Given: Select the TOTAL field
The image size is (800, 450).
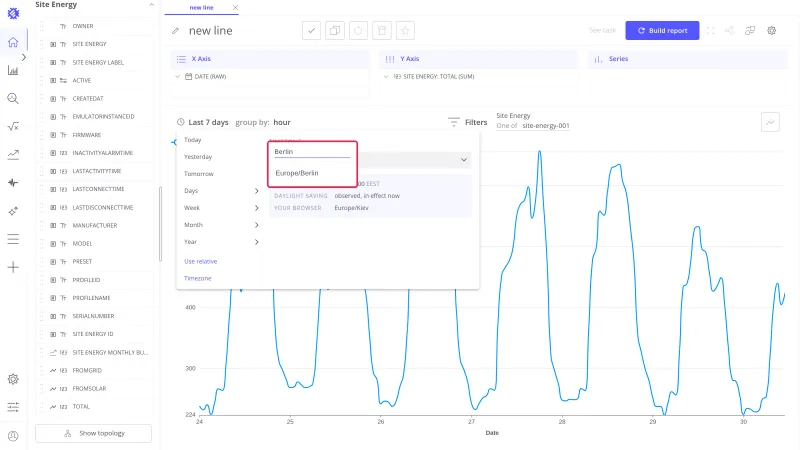Looking at the screenshot, I should pyautogui.click(x=81, y=407).
